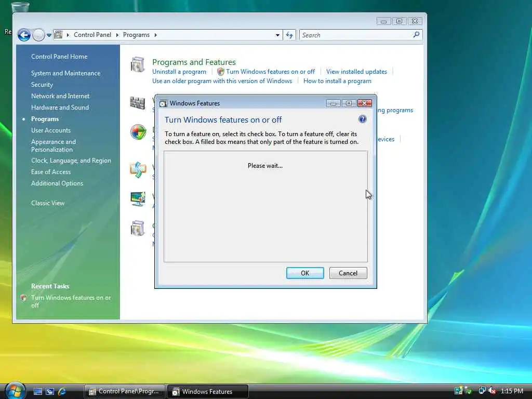
Task: Expand the arrow before Control Panel breadcrumb
Action: click(x=68, y=35)
